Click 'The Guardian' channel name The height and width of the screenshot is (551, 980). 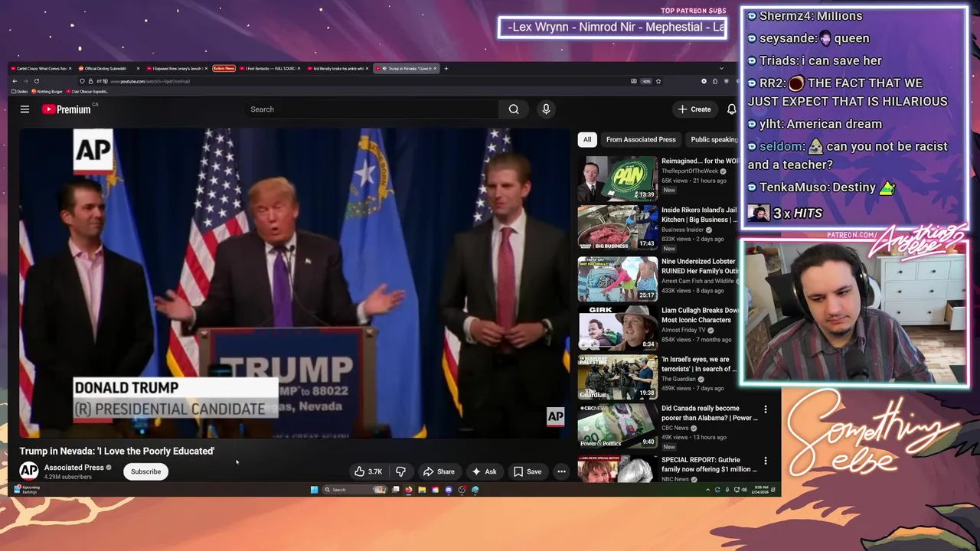[x=678, y=379]
